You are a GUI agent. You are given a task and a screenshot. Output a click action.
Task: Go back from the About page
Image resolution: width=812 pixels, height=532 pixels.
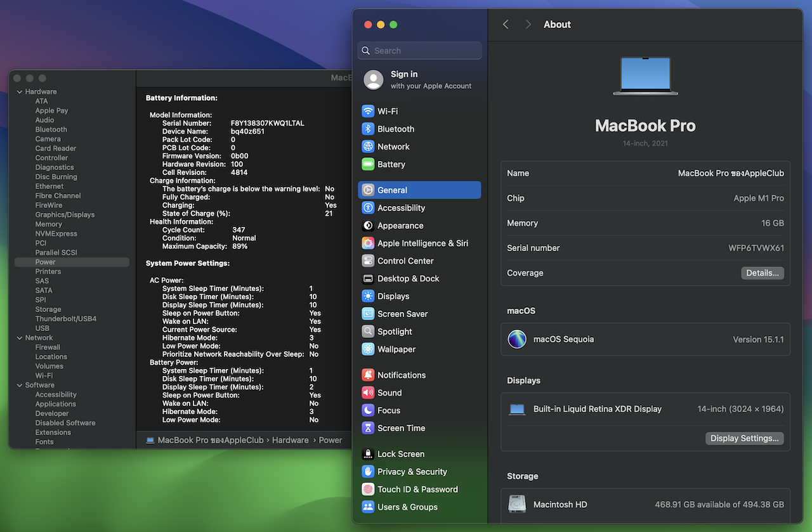click(x=506, y=25)
